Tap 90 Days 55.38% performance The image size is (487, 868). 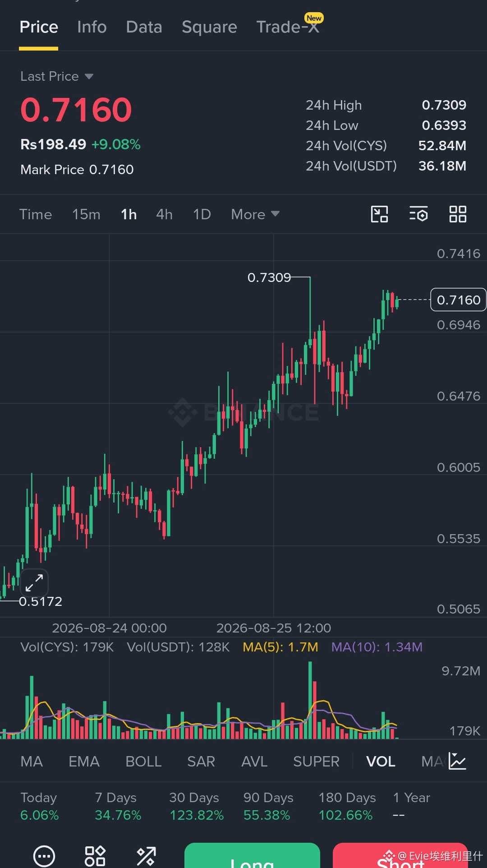[x=268, y=806]
